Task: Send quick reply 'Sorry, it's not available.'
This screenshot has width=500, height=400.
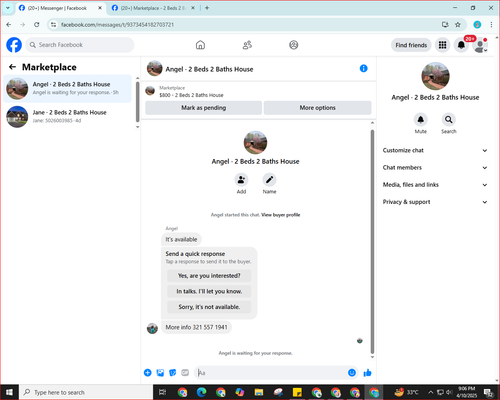Action: tap(209, 307)
